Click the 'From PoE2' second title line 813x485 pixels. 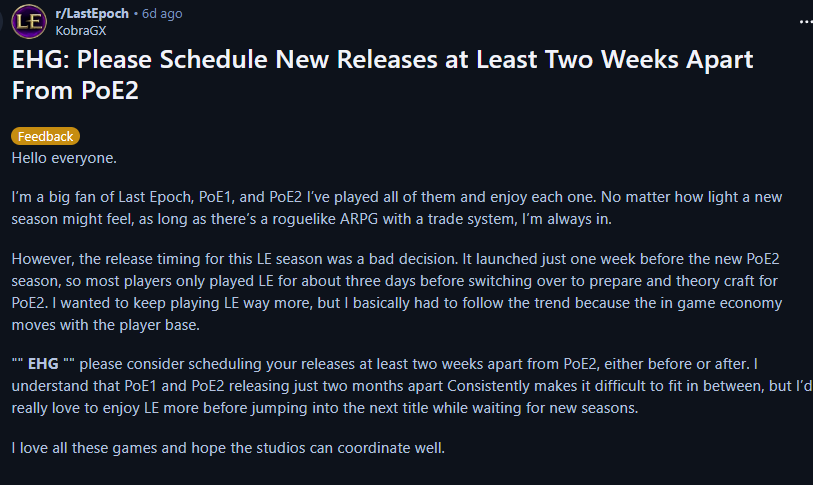click(75, 91)
